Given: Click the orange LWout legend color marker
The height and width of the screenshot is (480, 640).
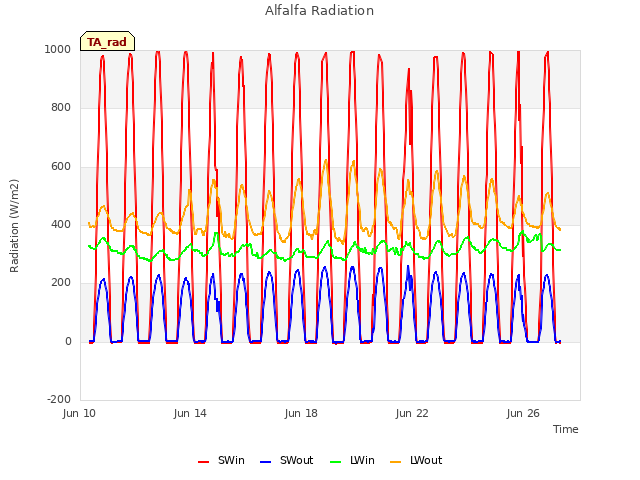Looking at the screenshot, I should pyautogui.click(x=396, y=462).
